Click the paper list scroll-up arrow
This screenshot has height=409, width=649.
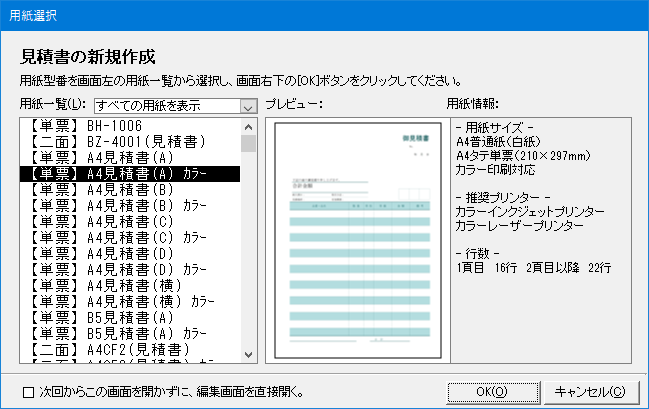(x=248, y=127)
